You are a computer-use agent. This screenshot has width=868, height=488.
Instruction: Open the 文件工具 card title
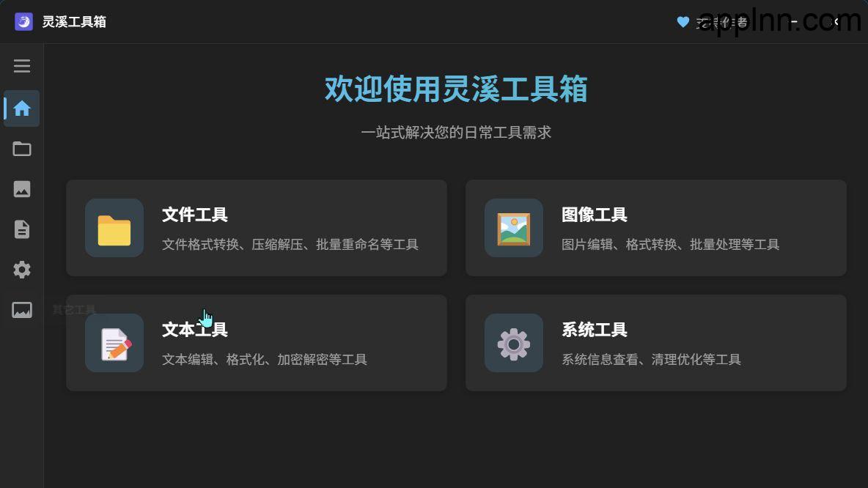click(195, 215)
